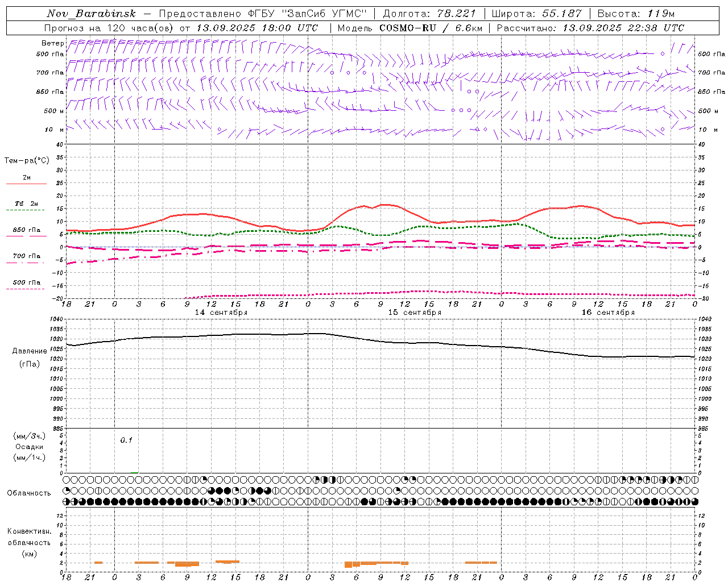Image resolution: width=728 pixels, height=582 pixels.
Task: Click the orange convective bar between 12 and 15 on 14 сентября
Action: 227,562
